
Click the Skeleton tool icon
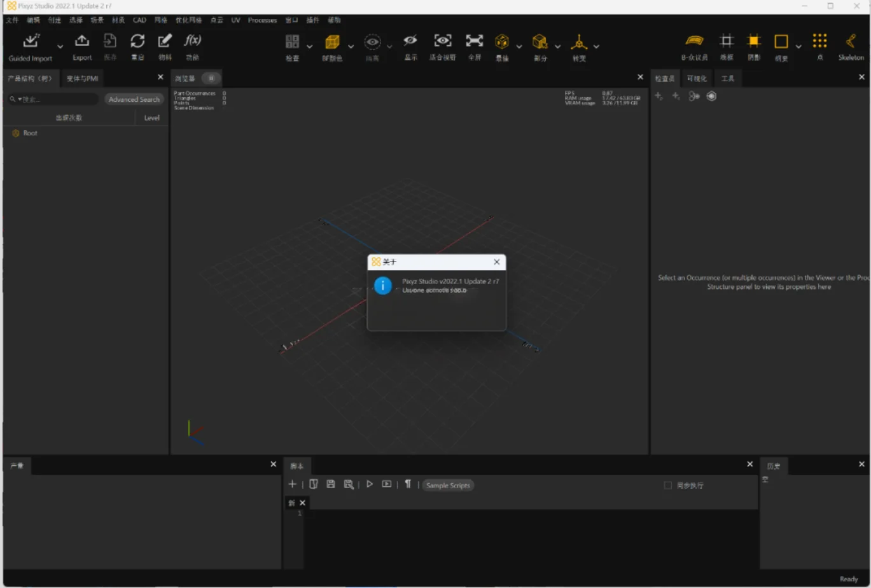(851, 41)
